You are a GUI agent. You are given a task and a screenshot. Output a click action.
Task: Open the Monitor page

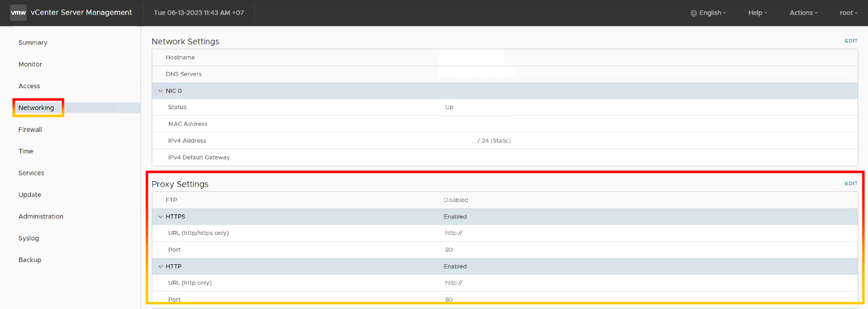pos(30,65)
